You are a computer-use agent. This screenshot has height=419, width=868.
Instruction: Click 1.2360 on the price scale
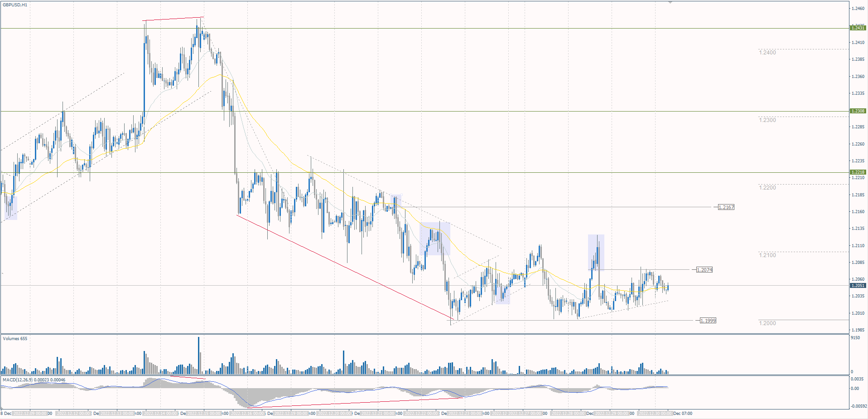[858, 77]
